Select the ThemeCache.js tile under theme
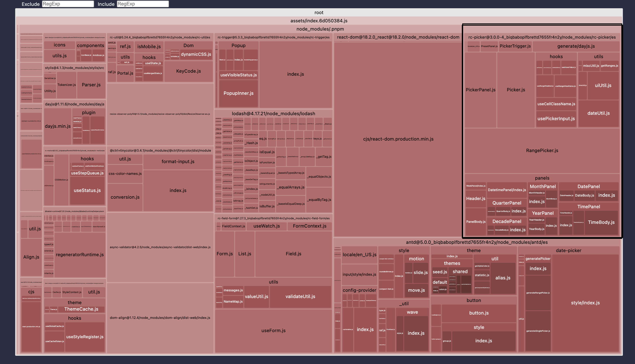Viewport: 635px width, 364px height. click(x=82, y=309)
